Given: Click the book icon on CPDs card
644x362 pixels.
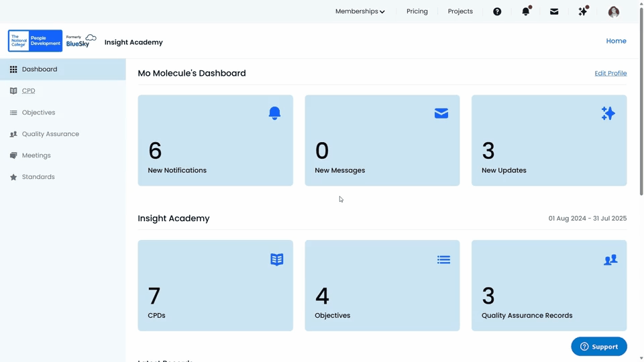Looking at the screenshot, I should pos(277,259).
